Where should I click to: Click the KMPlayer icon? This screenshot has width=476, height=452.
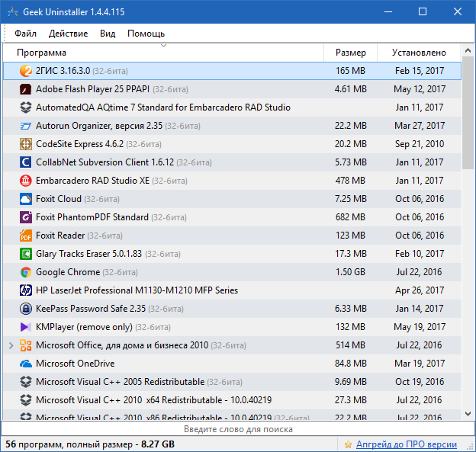click(x=25, y=327)
